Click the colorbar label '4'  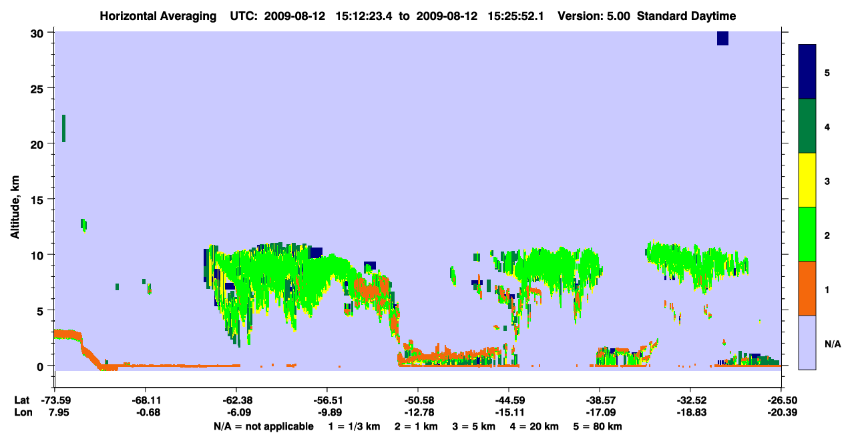click(827, 126)
